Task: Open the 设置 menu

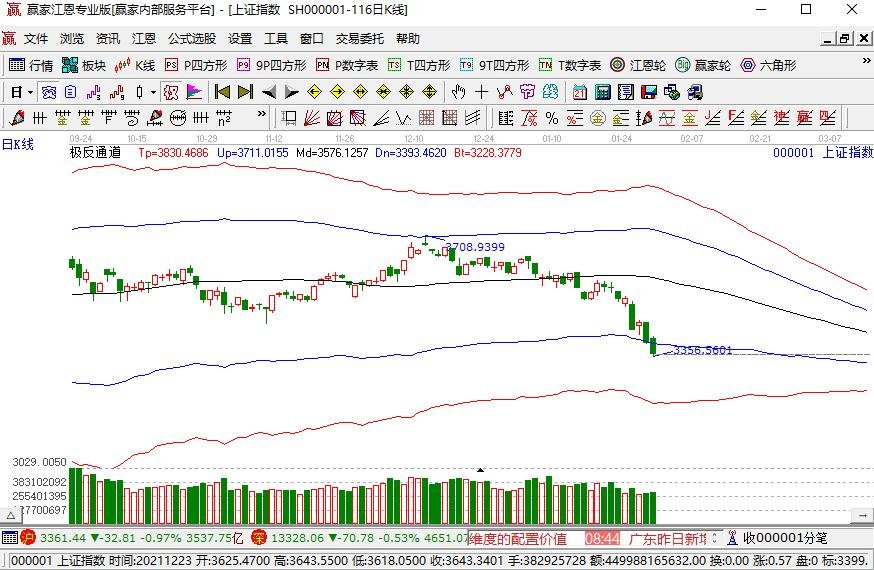Action: pyautogui.click(x=240, y=38)
